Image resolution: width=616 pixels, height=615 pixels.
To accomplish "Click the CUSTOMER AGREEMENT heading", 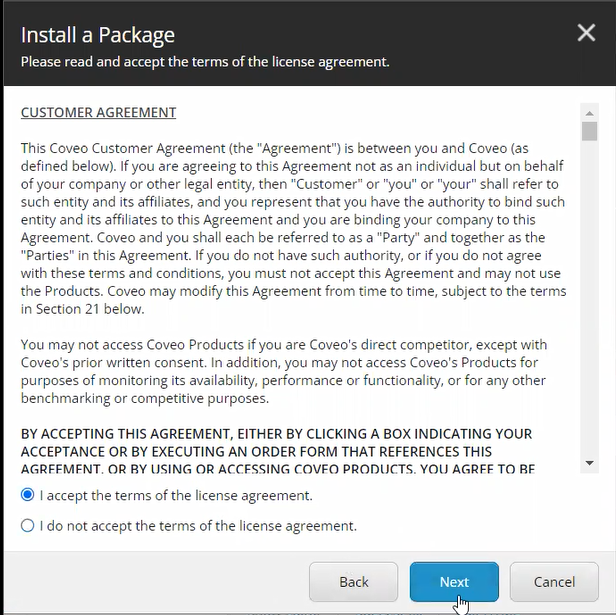I will point(98,113).
